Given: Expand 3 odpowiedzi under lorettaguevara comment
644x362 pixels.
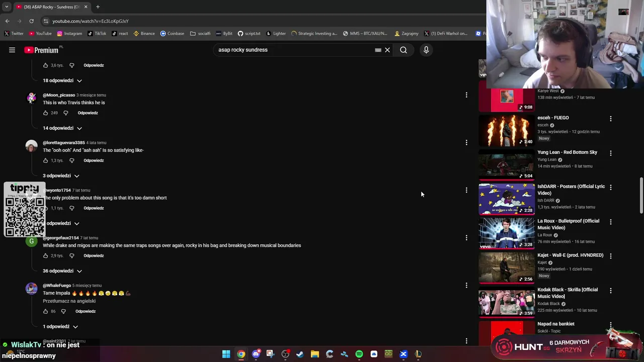Looking at the screenshot, I should click(61, 176).
